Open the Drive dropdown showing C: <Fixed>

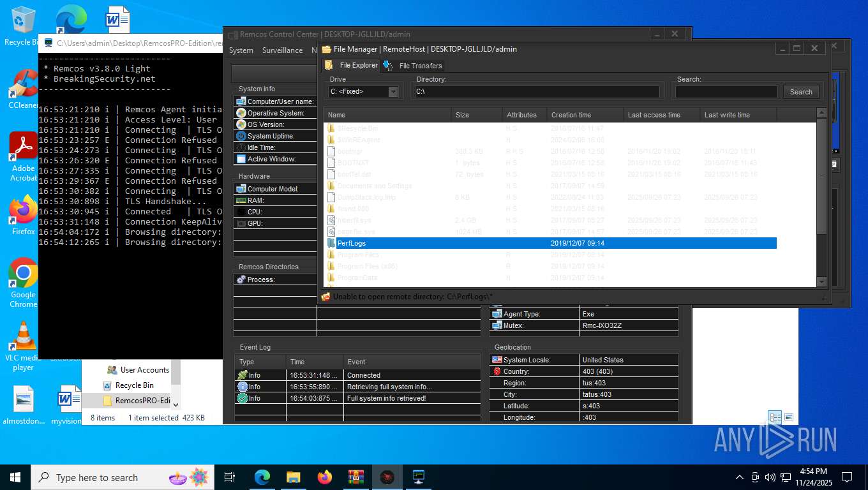363,92
